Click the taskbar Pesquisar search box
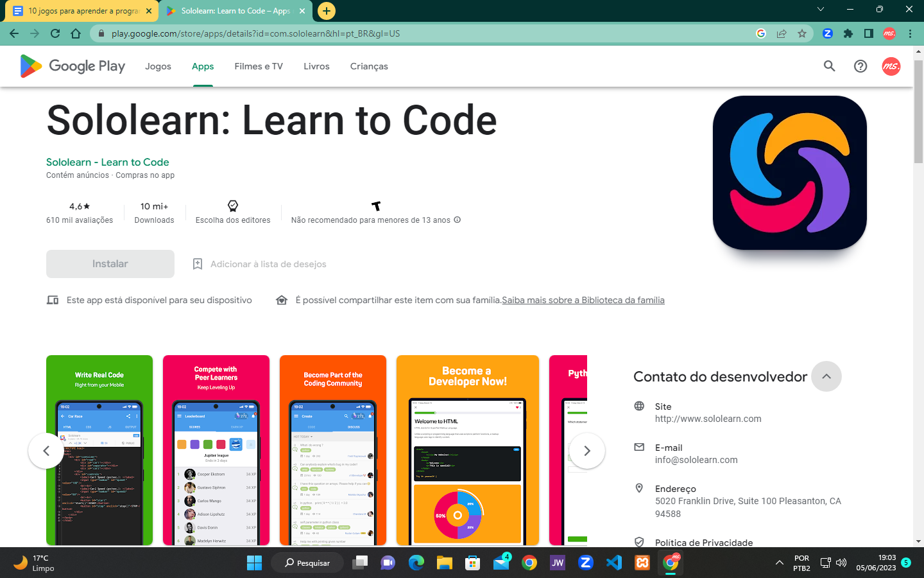The height and width of the screenshot is (578, 924). pyautogui.click(x=307, y=563)
